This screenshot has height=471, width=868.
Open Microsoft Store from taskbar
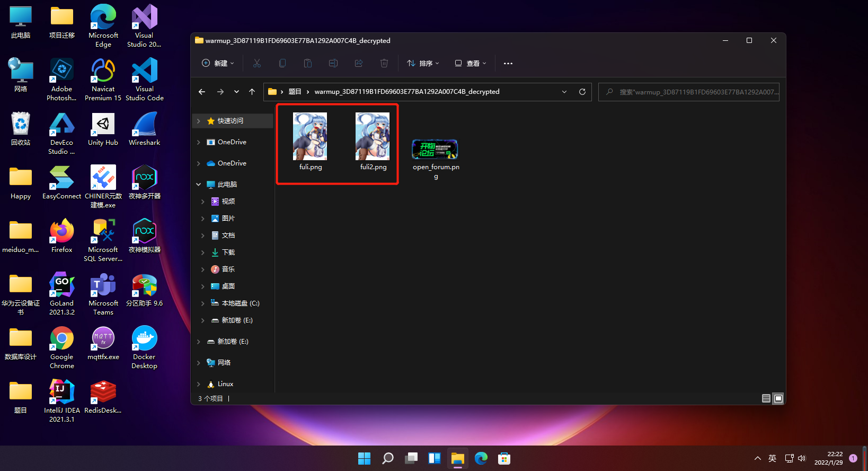tap(504, 458)
